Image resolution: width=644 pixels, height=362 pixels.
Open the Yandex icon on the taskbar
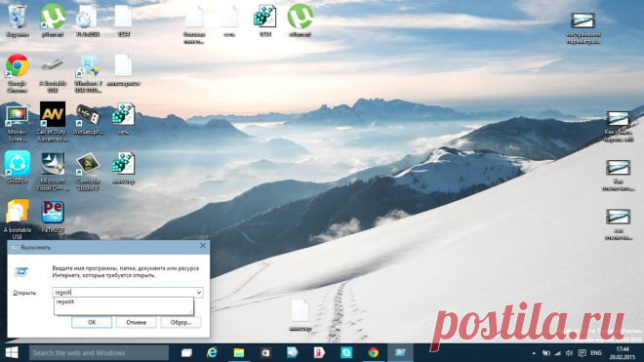[x=319, y=352]
